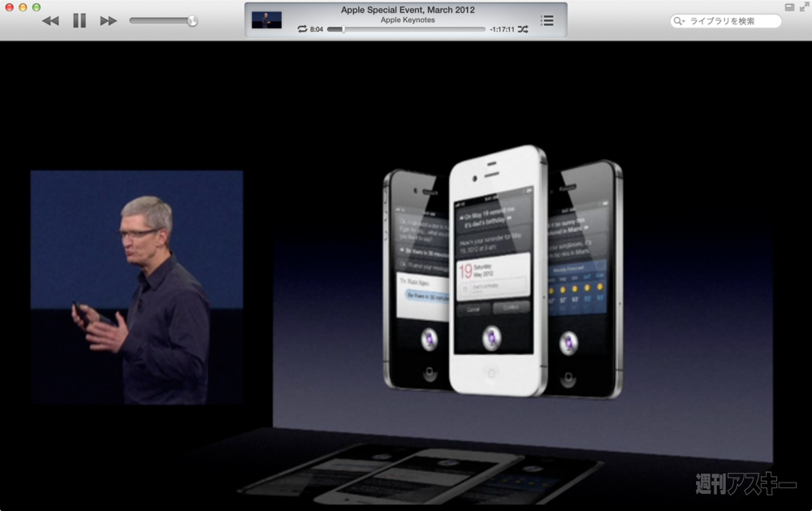Click the playback progress bar
The image size is (812, 511).
pos(407,29)
